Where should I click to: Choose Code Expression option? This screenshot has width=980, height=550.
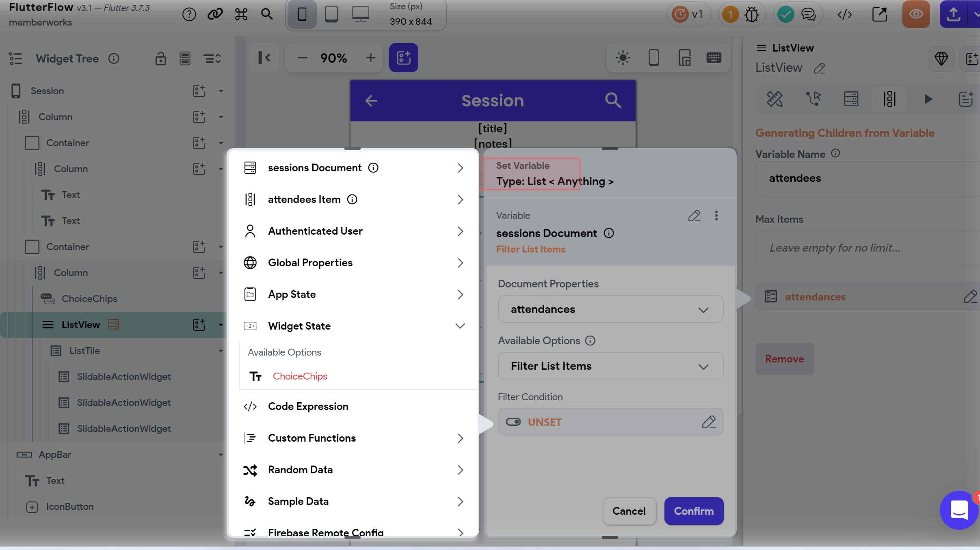(x=353, y=406)
